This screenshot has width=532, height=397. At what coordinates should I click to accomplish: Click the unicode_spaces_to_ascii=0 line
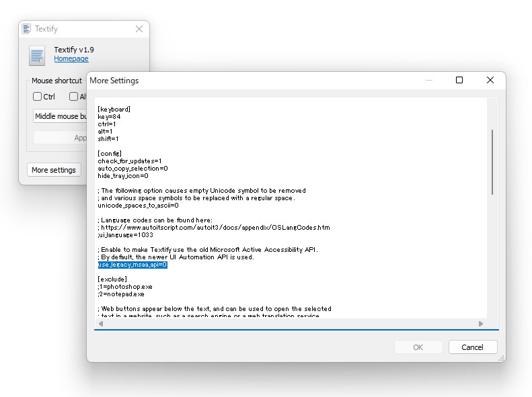coord(138,206)
